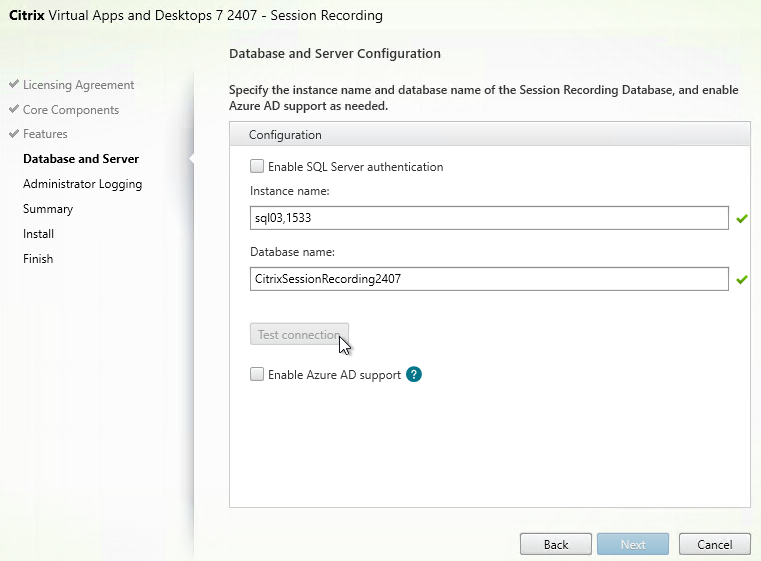761x561 pixels.
Task: Tick the Enable Azure AD support checkbox
Action: point(257,374)
